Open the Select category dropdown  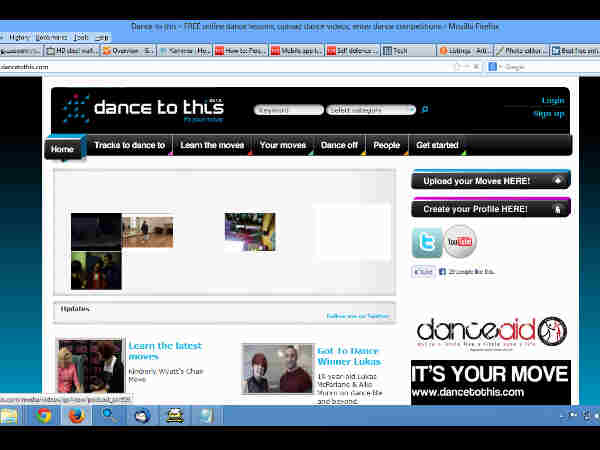(x=371, y=110)
